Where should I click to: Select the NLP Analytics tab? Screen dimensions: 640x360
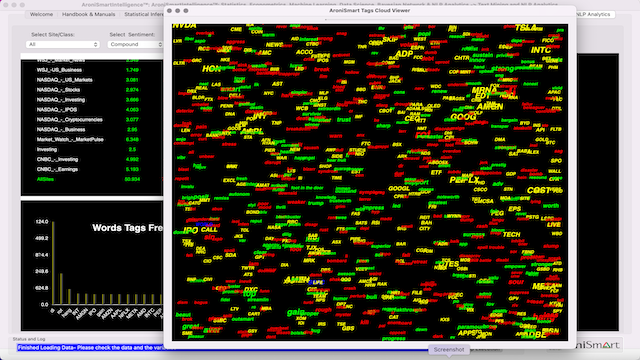[x=593, y=14]
